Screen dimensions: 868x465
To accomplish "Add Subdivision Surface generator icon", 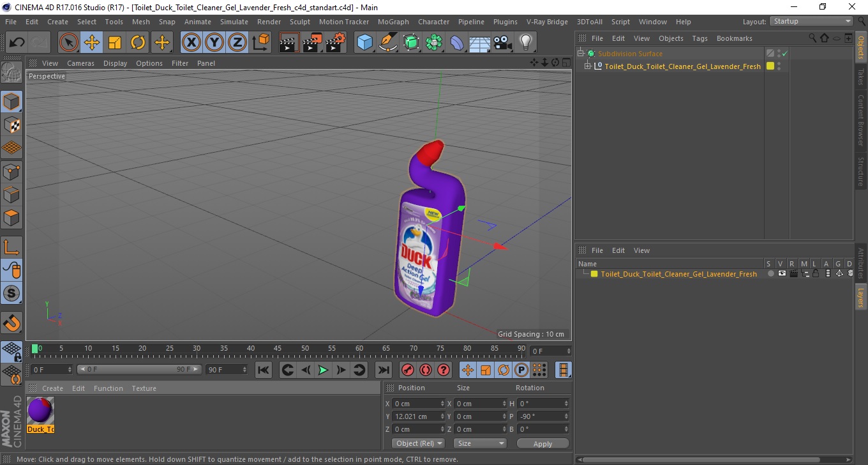I will pos(411,43).
